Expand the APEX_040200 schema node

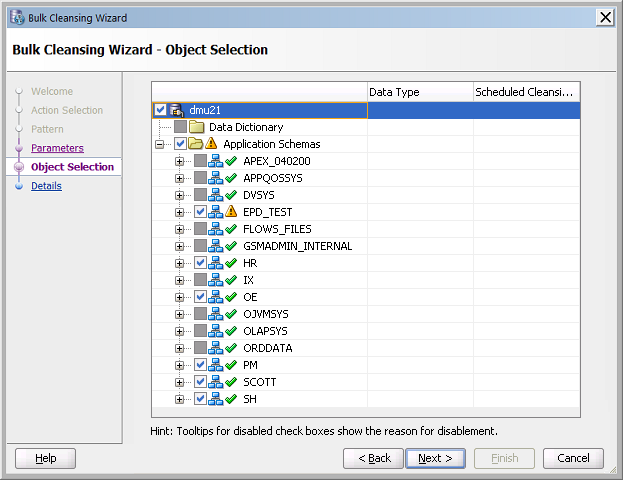180,161
